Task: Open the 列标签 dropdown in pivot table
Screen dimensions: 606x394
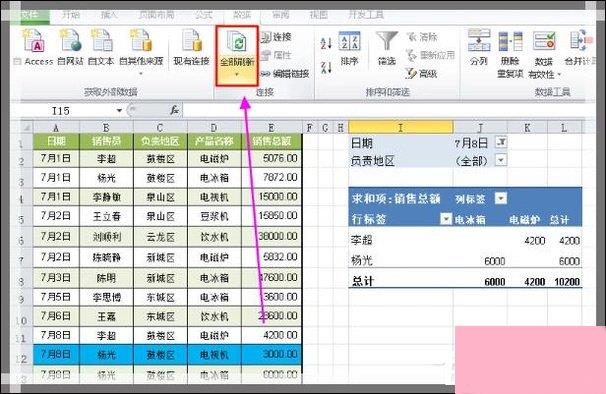Action: click(x=501, y=198)
